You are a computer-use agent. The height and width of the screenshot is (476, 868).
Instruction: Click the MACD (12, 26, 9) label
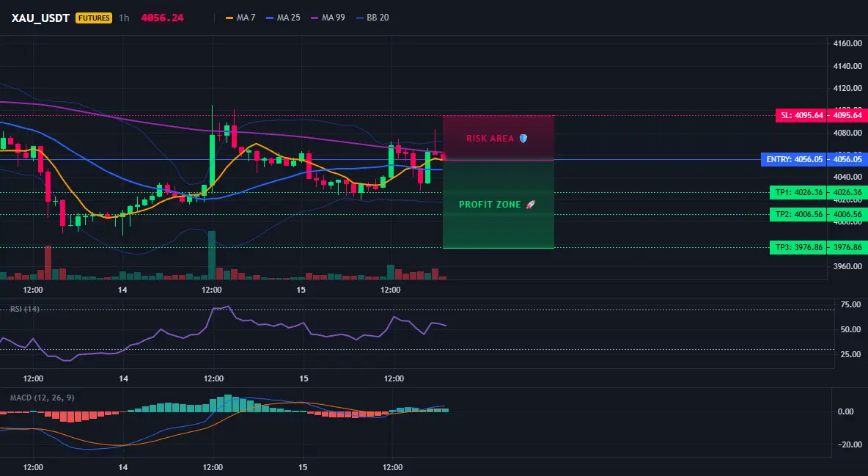[42, 398]
